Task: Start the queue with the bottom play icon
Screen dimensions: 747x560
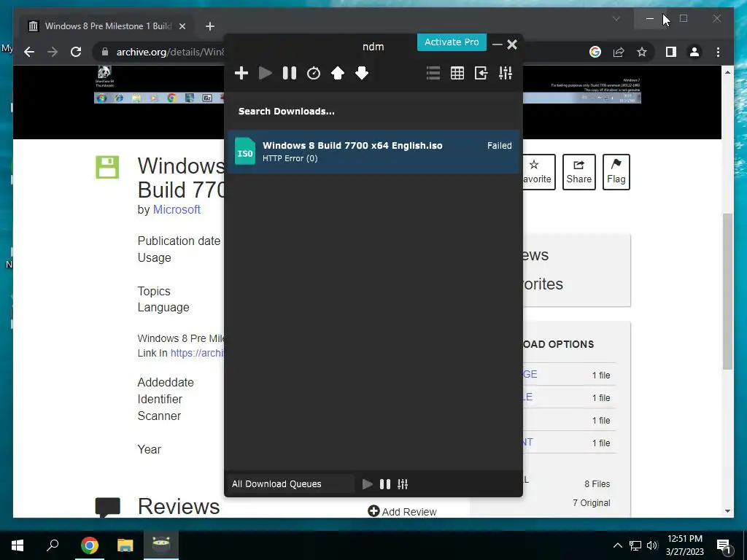Action: click(x=368, y=484)
